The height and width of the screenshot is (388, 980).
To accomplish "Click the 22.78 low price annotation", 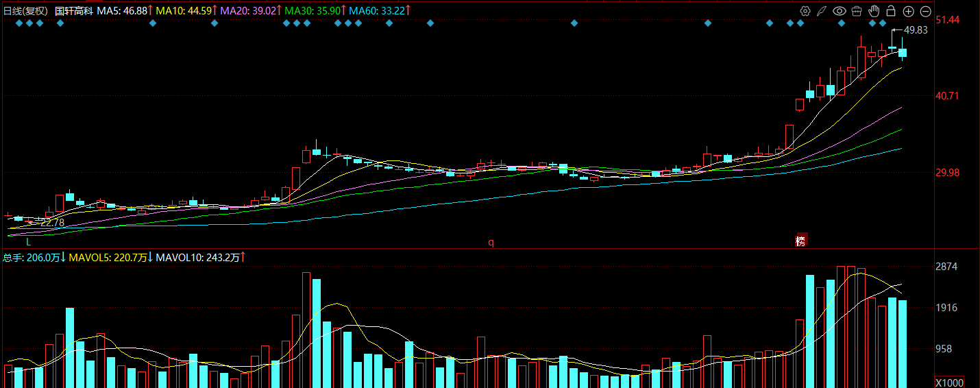I will point(52,223).
